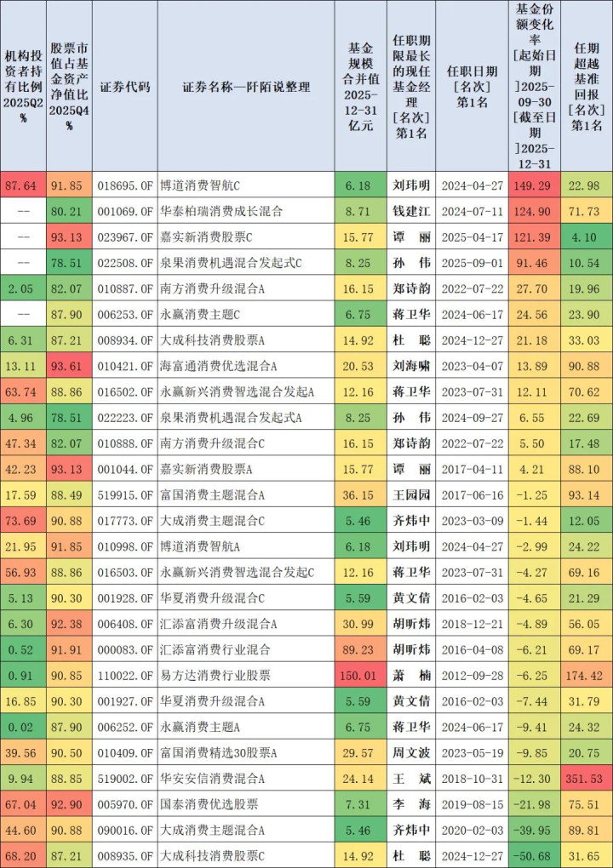Select fund 嘉实新消费股票A
The width and height of the screenshot is (613, 868).
coord(206,469)
